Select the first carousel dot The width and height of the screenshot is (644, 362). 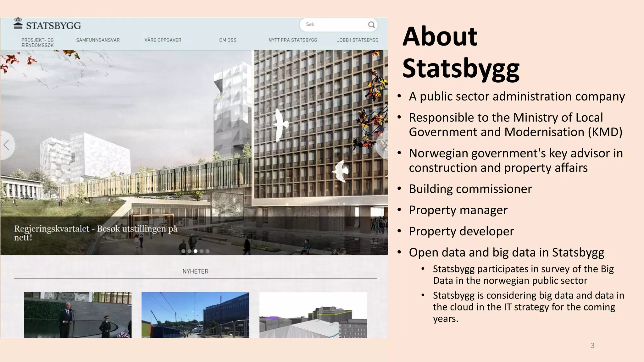[183, 251]
